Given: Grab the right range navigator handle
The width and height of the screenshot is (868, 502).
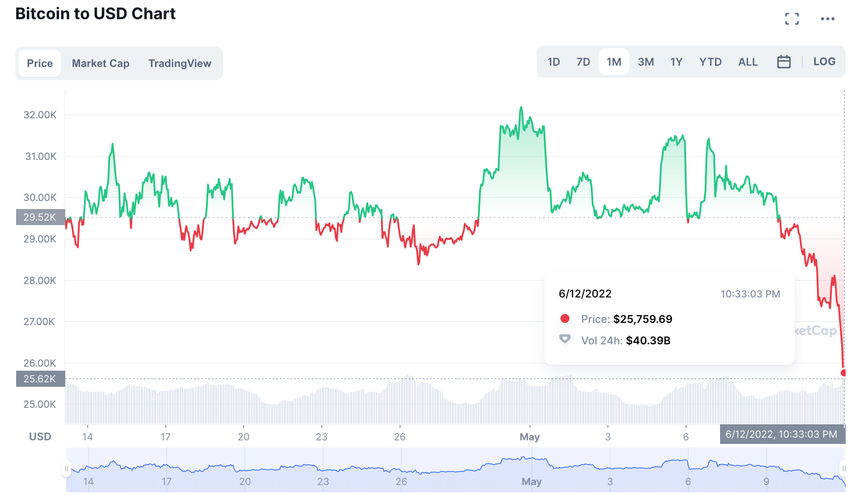Looking at the screenshot, I should coord(844,469).
